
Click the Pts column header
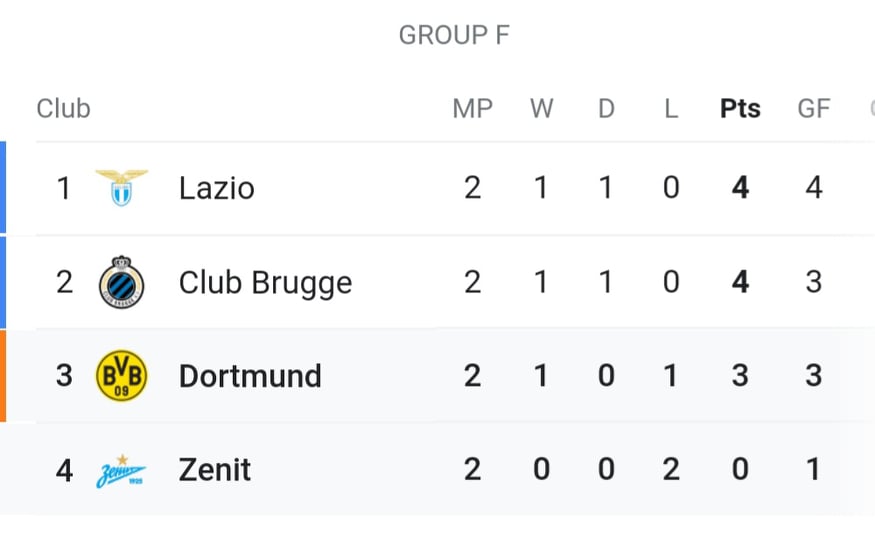tap(740, 108)
